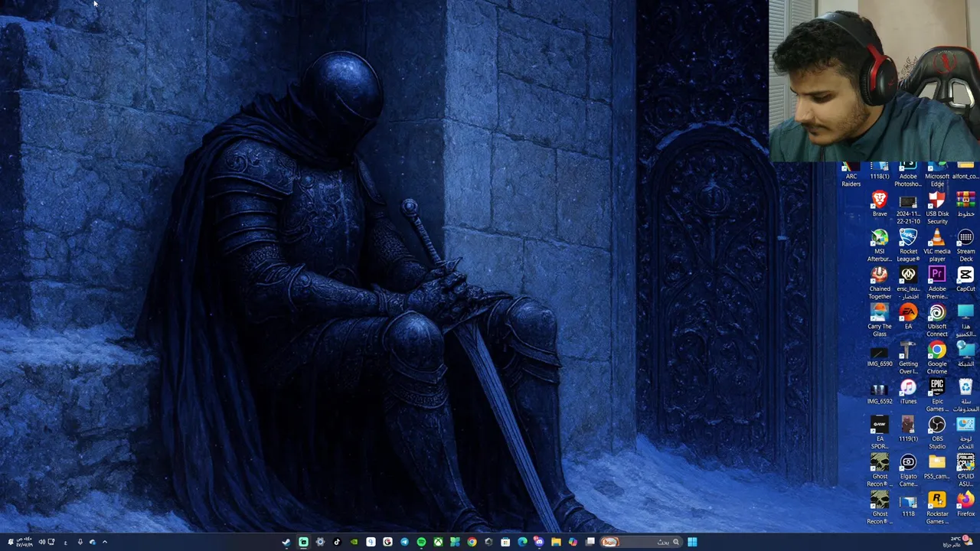
Task: Select the IMG_6590 image file
Action: tap(880, 354)
